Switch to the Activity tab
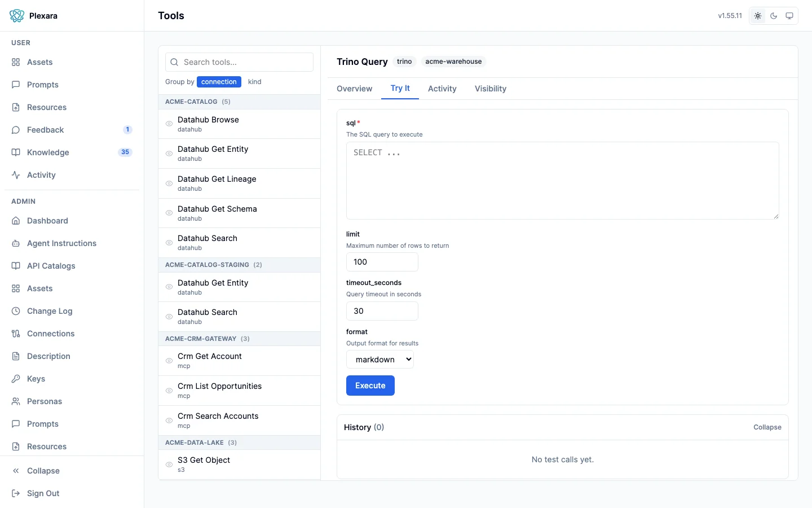 coord(442,89)
